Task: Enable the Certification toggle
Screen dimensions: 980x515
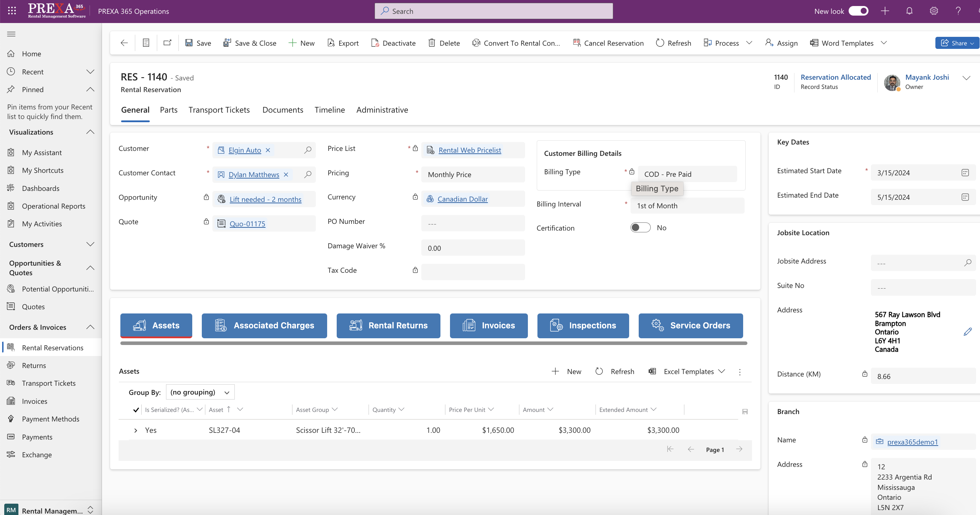Action: click(x=641, y=228)
